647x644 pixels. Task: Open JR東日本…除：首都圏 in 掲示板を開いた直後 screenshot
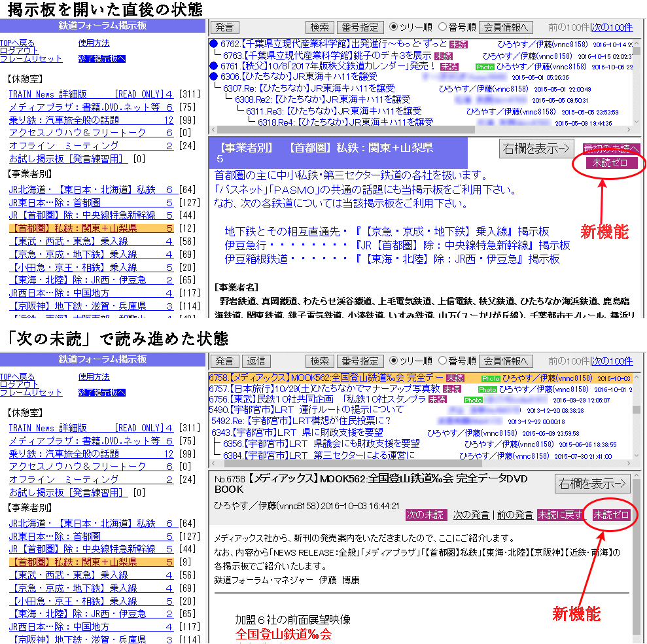91,203
